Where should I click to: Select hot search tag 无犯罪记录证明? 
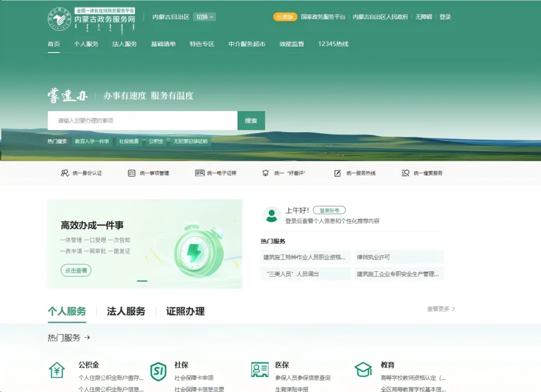(x=190, y=141)
